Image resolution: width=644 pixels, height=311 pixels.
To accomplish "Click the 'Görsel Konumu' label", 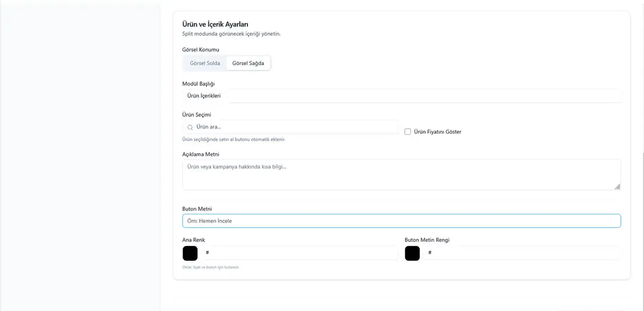I will pyautogui.click(x=200, y=50).
